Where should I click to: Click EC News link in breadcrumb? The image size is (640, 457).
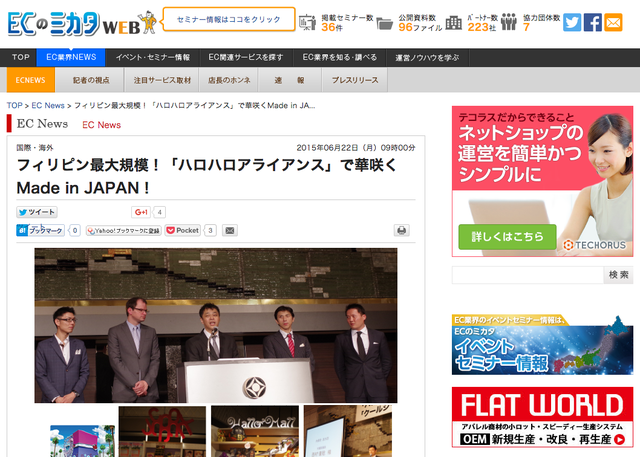(48, 106)
